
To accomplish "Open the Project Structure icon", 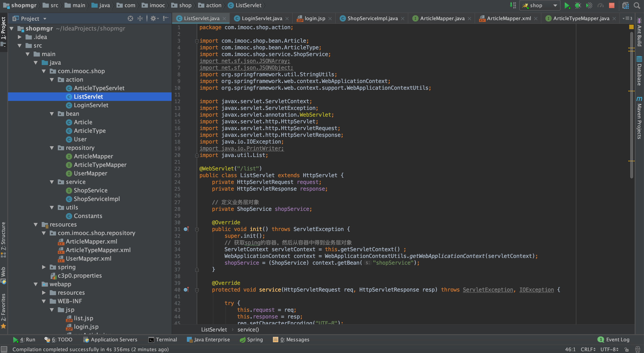I will 625,6.
